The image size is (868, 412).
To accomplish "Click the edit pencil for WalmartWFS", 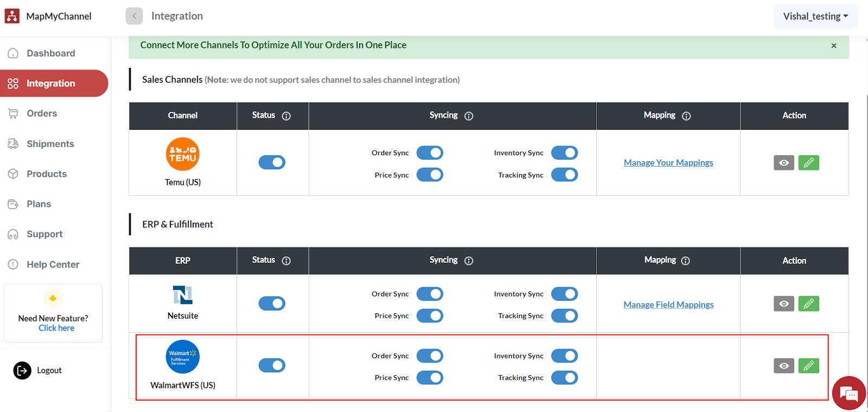I will pos(808,366).
